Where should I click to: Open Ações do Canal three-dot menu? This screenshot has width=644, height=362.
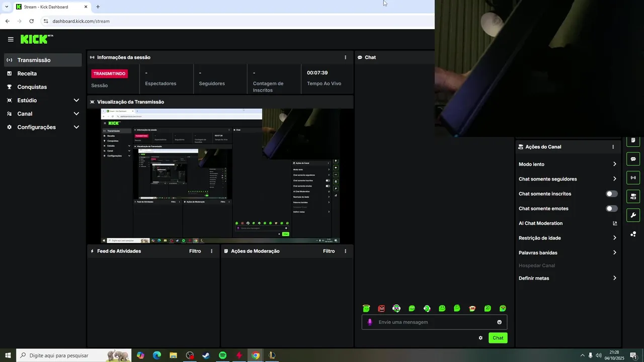(613, 147)
